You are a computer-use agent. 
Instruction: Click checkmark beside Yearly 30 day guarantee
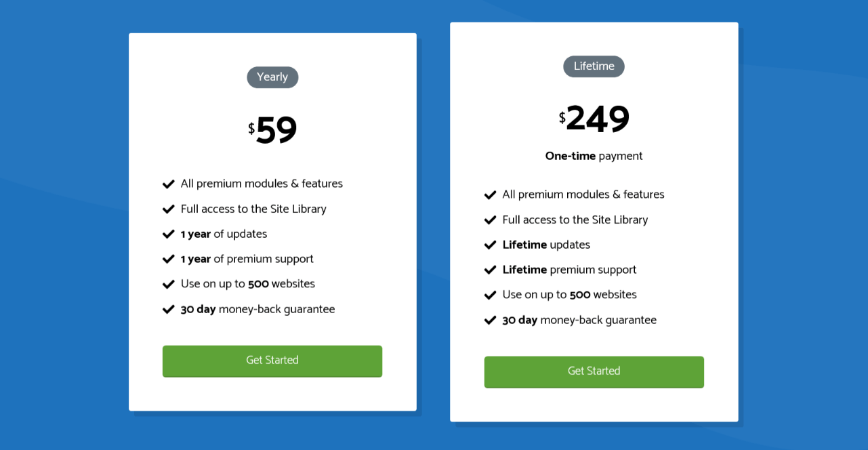point(169,310)
